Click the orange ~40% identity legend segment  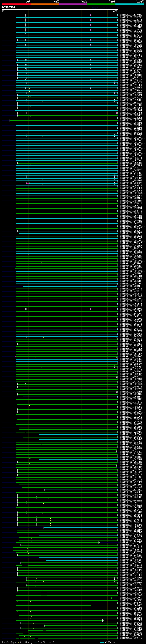[45, 4]
